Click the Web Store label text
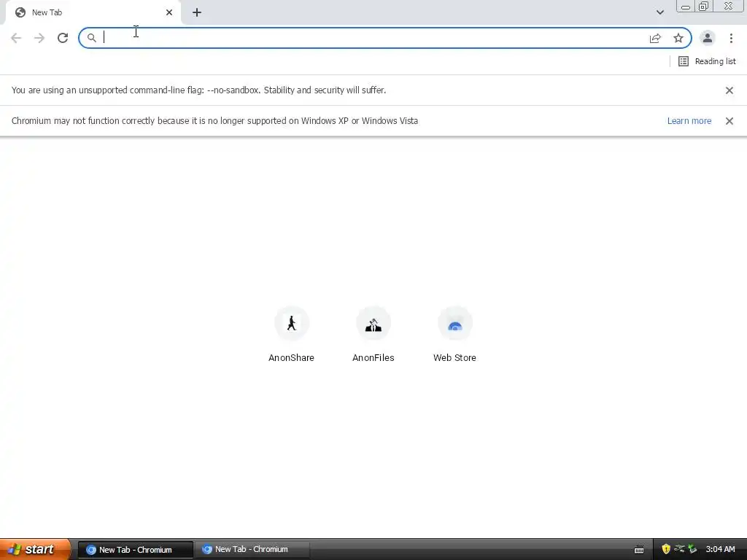Screen dimensions: 747x560 tap(455, 357)
